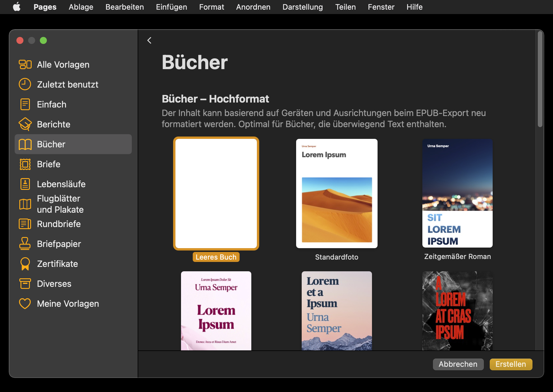Select the mountain Lorem et a Ipsum template
The height and width of the screenshot is (392, 553).
[x=337, y=311]
